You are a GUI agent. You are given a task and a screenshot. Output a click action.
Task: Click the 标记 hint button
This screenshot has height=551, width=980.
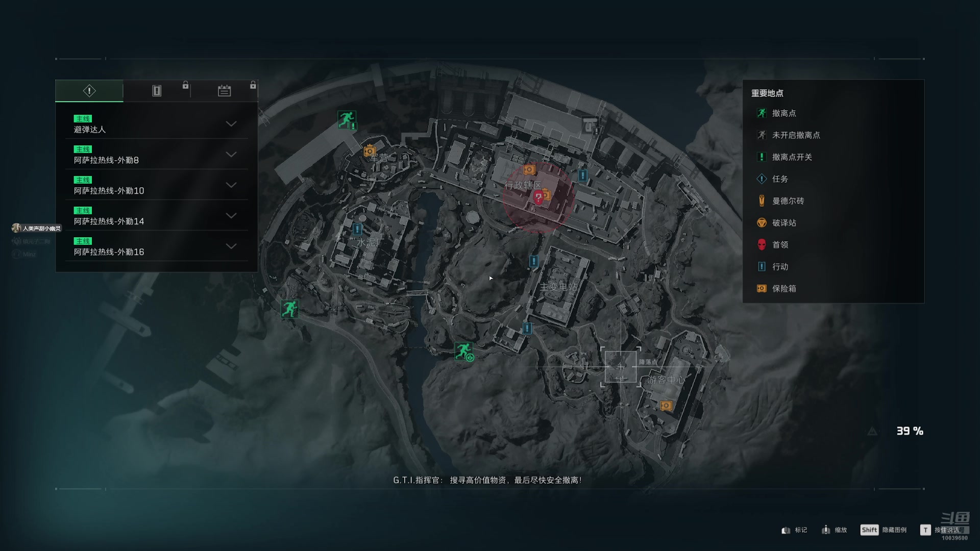click(794, 530)
